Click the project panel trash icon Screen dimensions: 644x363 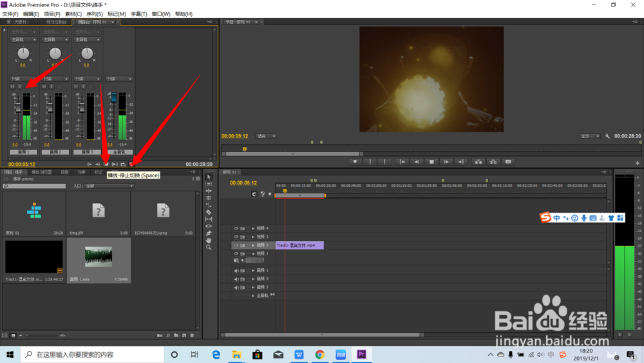coord(192,335)
